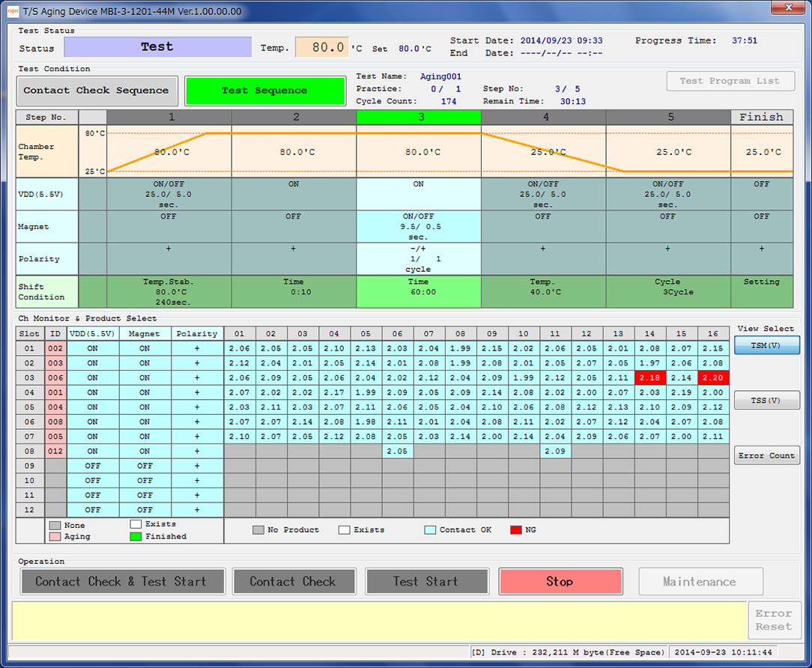The image size is (812, 668).
Task: Select product ID 003 in slot 02
Action: (x=55, y=363)
